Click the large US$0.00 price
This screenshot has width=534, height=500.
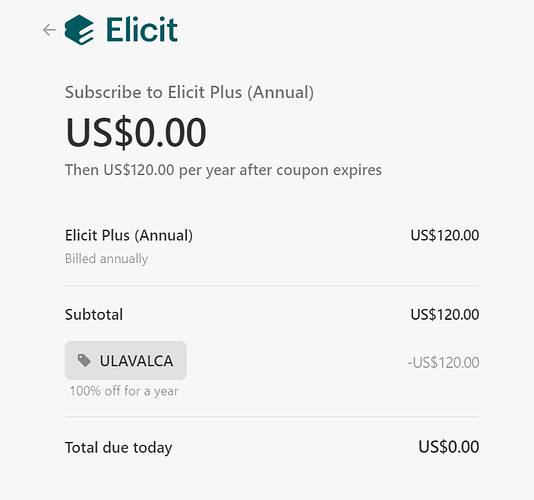[136, 132]
